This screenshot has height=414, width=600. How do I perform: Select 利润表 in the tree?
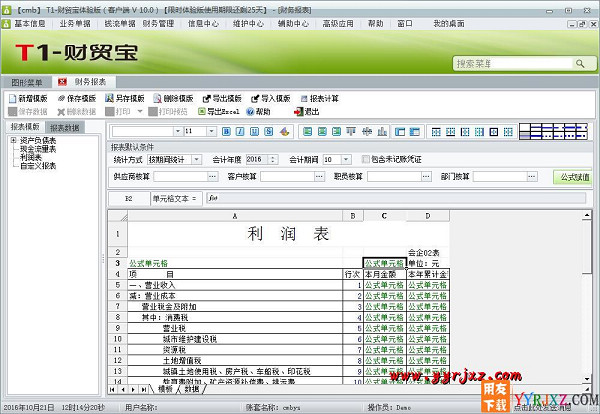tap(31, 157)
